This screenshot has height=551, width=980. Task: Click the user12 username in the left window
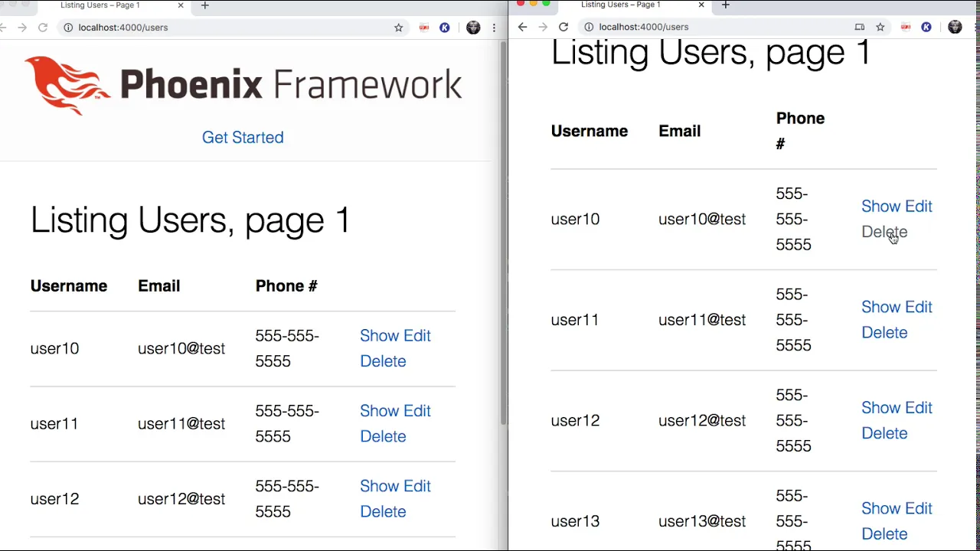click(54, 499)
